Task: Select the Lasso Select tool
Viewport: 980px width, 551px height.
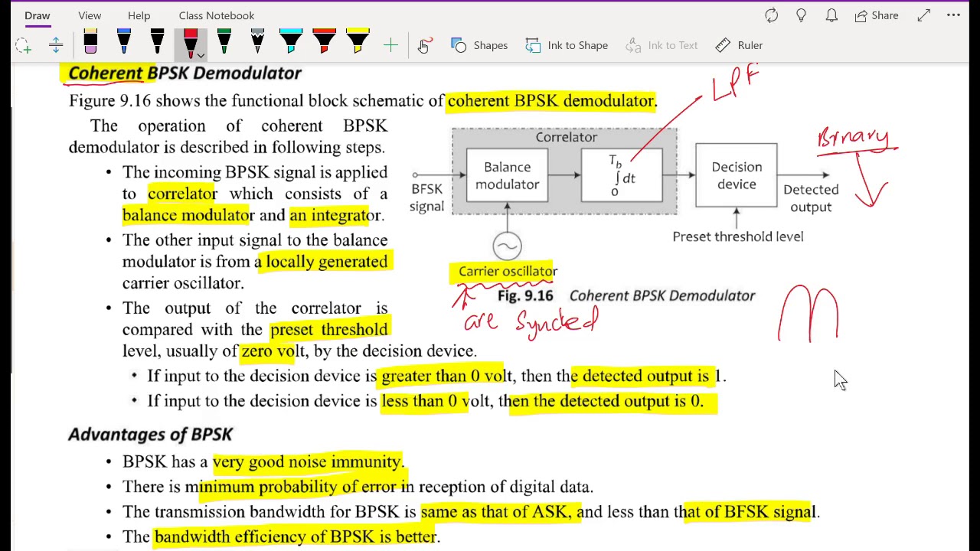Action: click(x=23, y=45)
